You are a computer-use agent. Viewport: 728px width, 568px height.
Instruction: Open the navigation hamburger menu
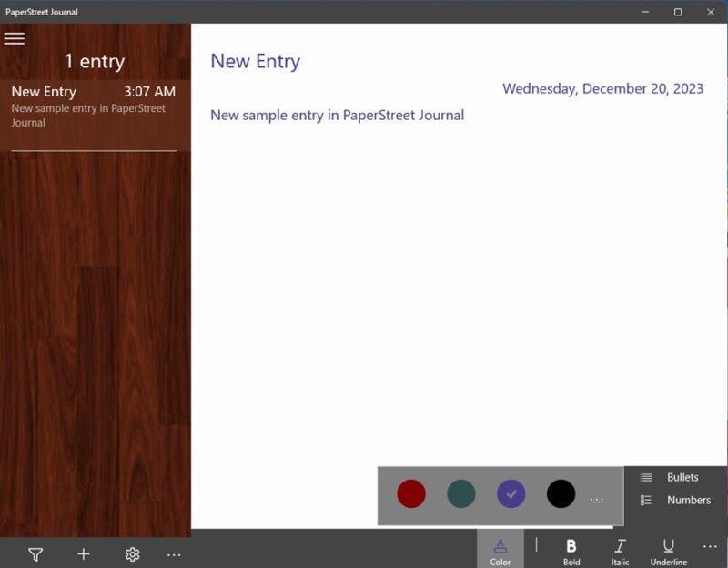(x=15, y=38)
